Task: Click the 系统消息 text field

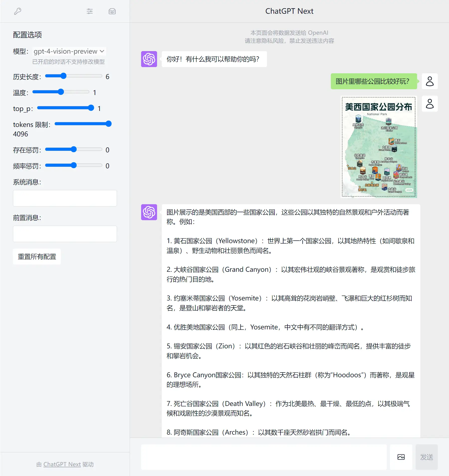Action: click(x=65, y=198)
